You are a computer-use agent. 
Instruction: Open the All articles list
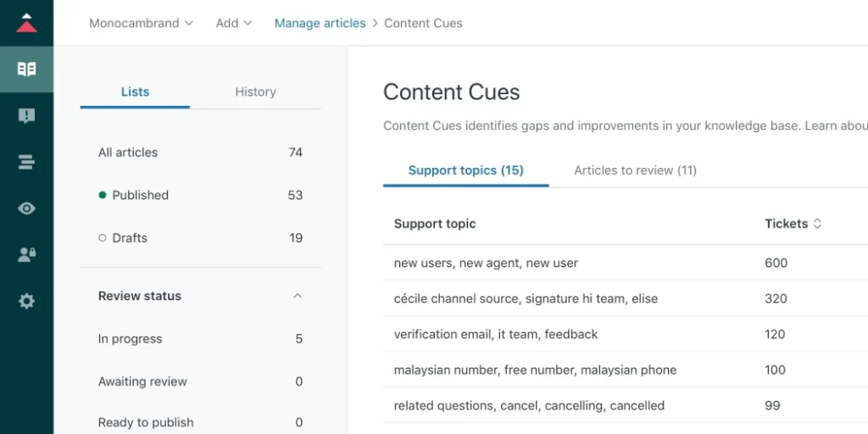128,153
